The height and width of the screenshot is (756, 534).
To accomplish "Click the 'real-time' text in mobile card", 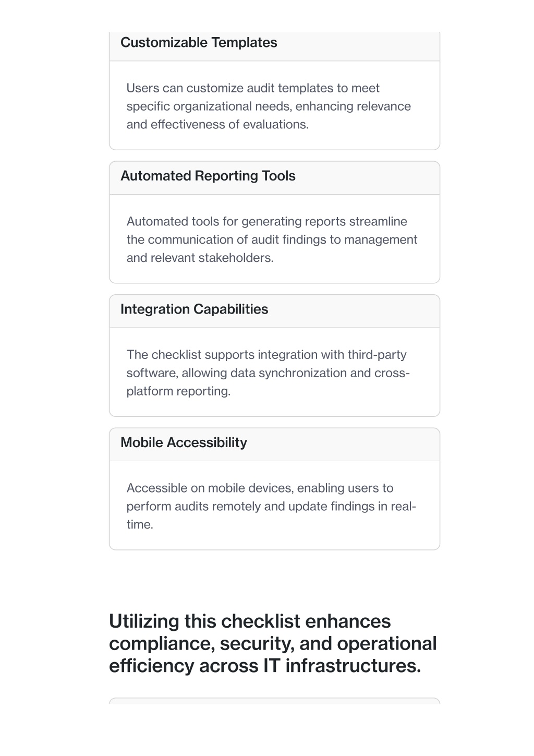I will pos(271,515).
